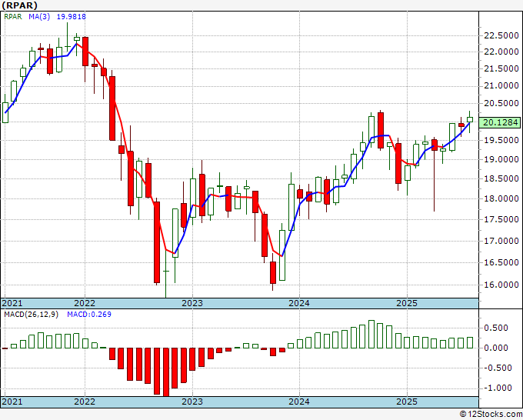
Task: Click 2025 on the MACD timeline
Action: (x=407, y=402)
